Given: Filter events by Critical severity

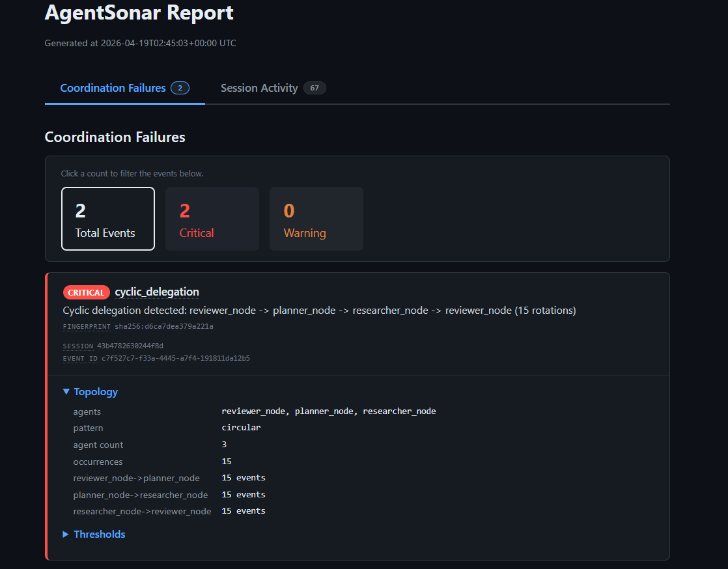Looking at the screenshot, I should coord(212,219).
